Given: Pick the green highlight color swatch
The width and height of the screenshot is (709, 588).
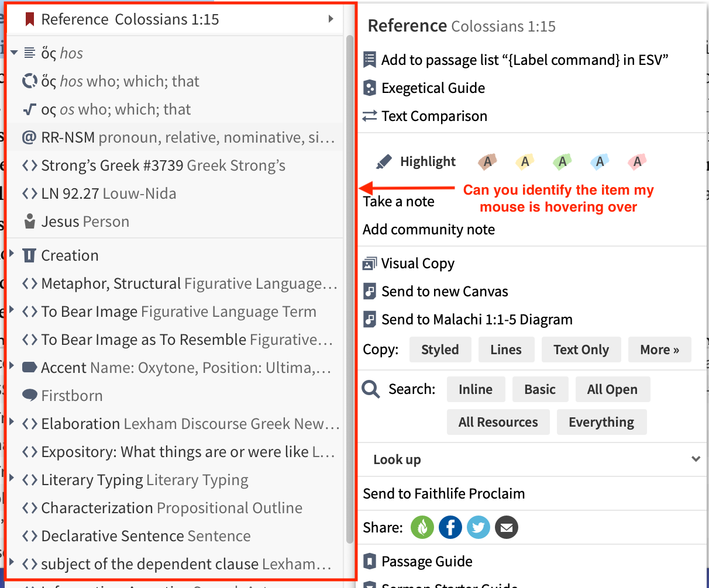Looking at the screenshot, I should [562, 161].
